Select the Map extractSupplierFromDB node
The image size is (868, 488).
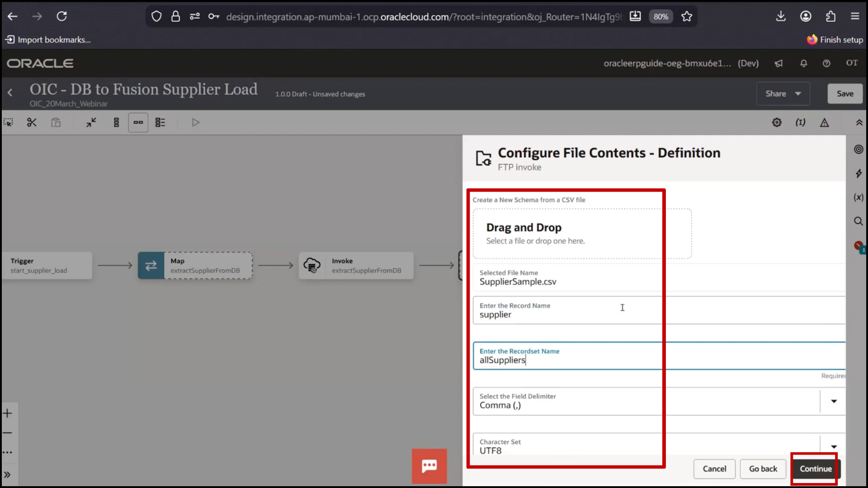pyautogui.click(x=195, y=266)
